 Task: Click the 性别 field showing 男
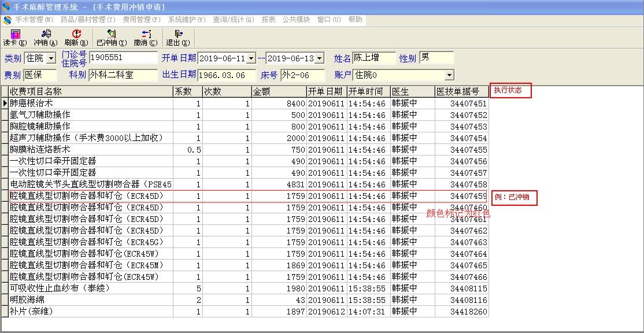point(436,58)
